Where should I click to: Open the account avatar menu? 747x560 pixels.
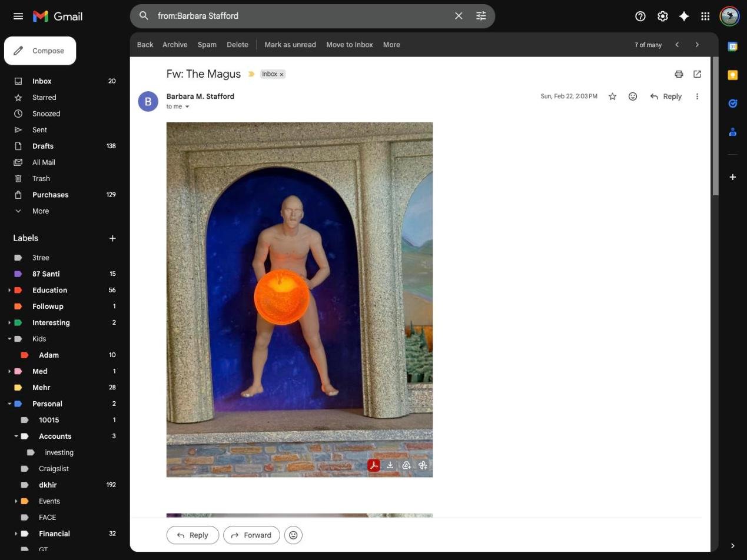730,16
